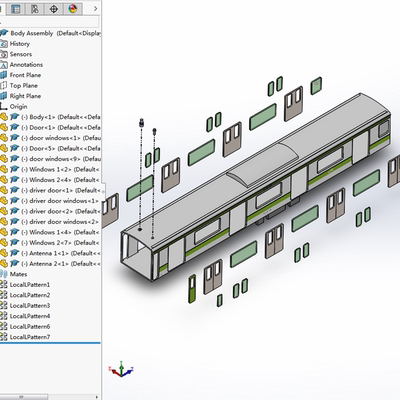The image size is (400, 400).
Task: Select LocalLPattern6 in the tree
Action: [x=30, y=326]
